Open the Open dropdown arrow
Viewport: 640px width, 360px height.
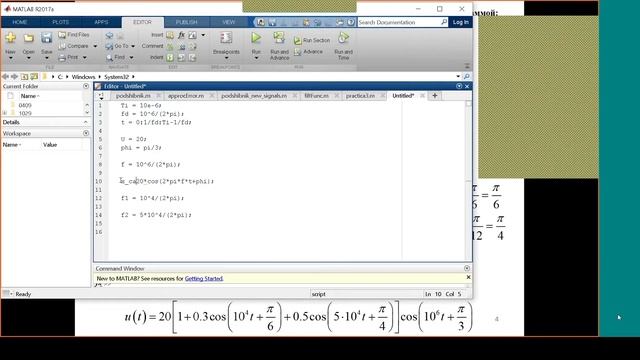[x=29, y=58]
